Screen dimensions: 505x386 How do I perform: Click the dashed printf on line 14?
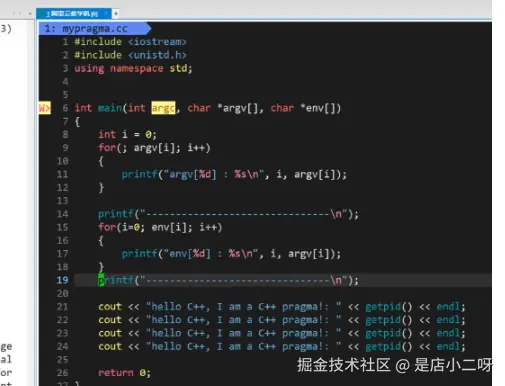pyautogui.click(x=228, y=214)
